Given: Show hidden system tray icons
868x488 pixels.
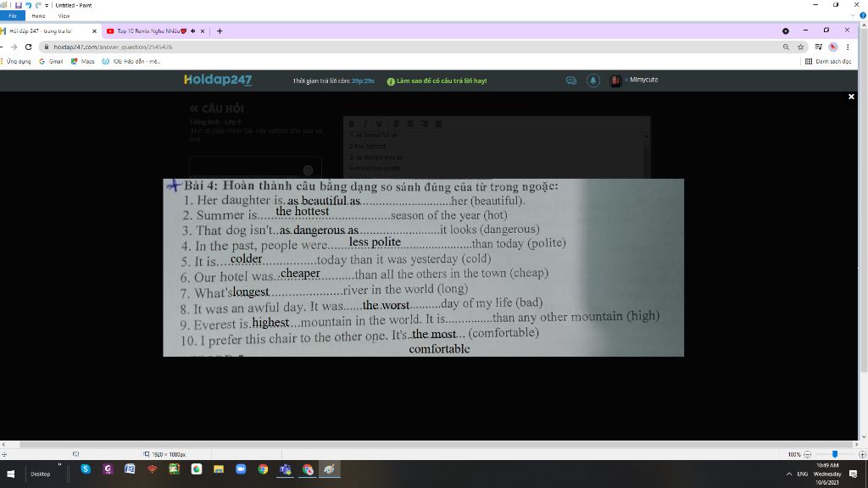Looking at the screenshot, I should point(788,474).
